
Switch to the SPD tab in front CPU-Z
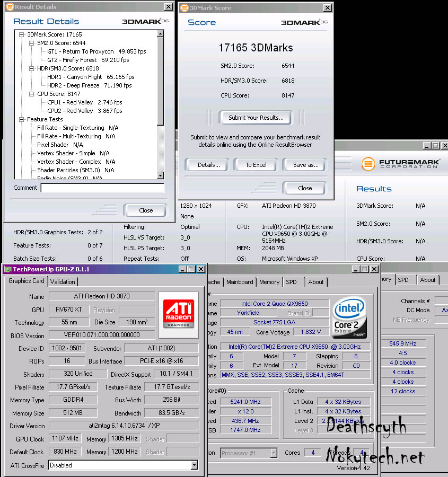pyautogui.click(x=291, y=282)
